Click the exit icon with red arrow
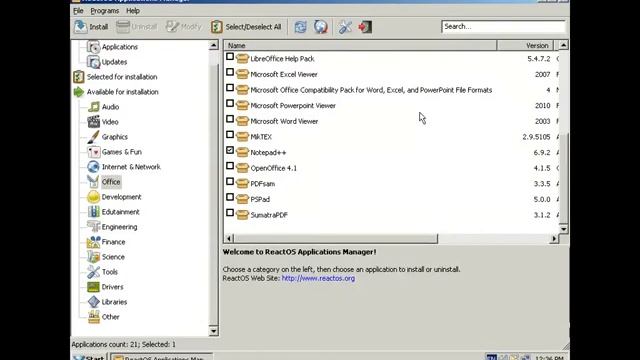The width and height of the screenshot is (640, 360). coord(365,27)
